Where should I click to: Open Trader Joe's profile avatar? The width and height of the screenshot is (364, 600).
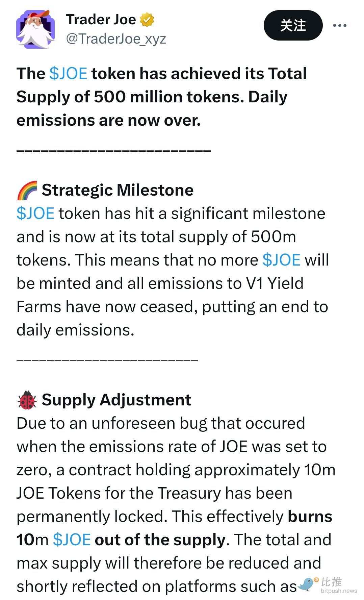pos(35,29)
